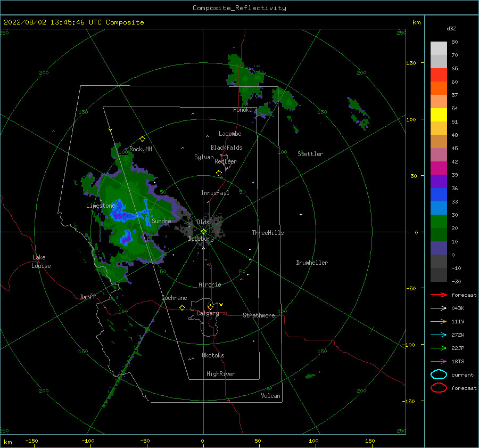
Task: Click yellow diamond marker below RedDeer
Action: coord(219,173)
